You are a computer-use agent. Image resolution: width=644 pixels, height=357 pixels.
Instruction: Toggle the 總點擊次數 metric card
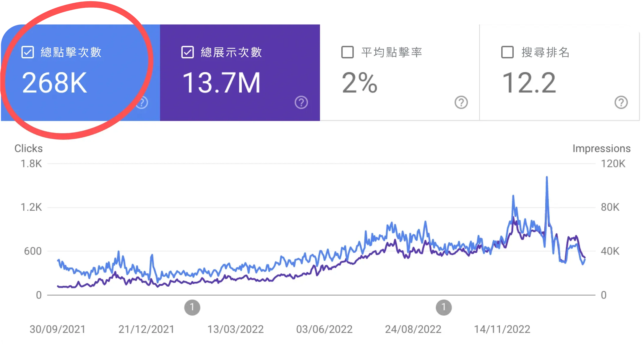coord(80,72)
